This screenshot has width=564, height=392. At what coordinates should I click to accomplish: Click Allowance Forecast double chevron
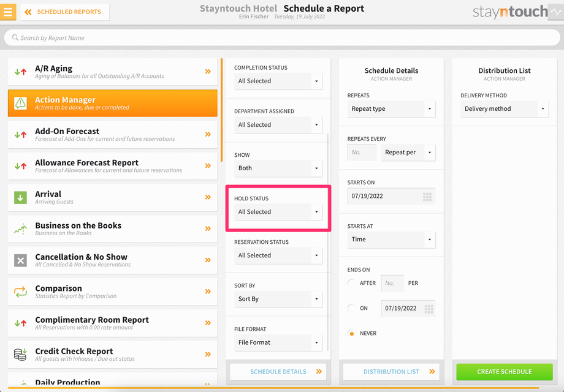pos(208,165)
